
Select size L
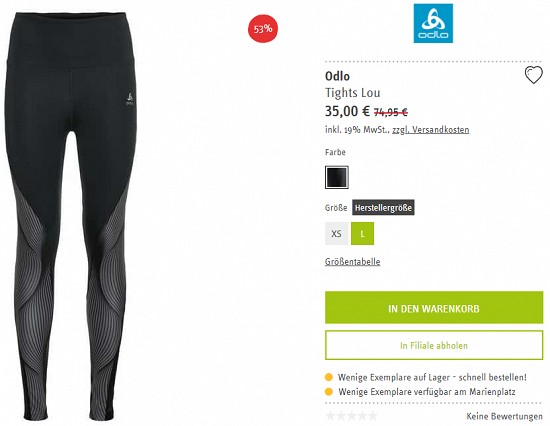click(362, 233)
